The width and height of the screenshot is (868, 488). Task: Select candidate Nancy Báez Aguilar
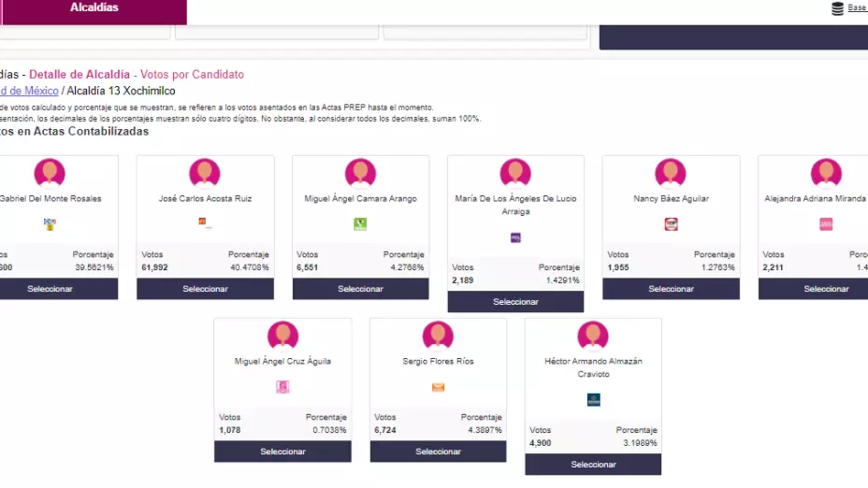tap(671, 289)
